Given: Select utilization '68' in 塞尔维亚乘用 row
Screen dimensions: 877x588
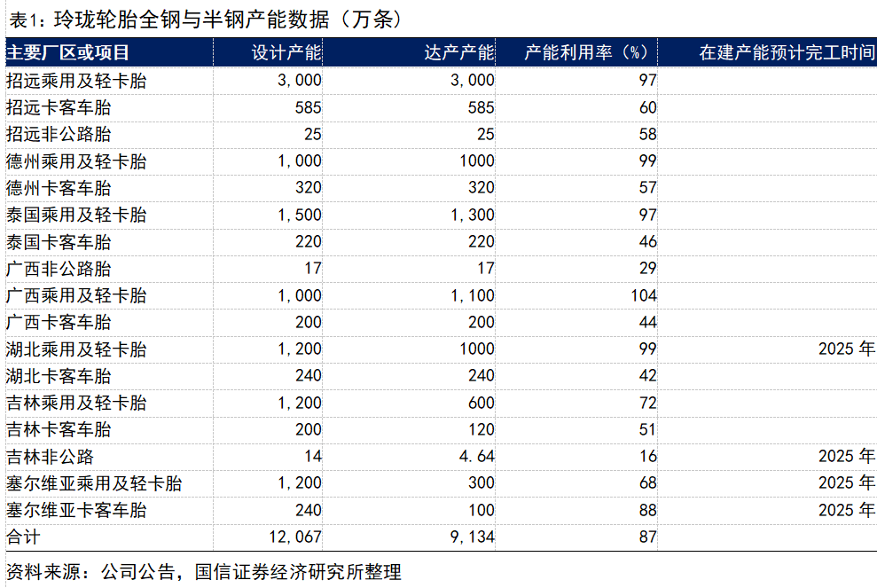Looking at the screenshot, I should 648,483.
